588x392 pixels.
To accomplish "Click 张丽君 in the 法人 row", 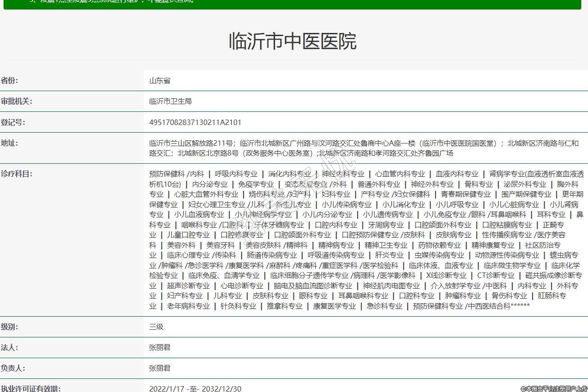I will point(160,347).
